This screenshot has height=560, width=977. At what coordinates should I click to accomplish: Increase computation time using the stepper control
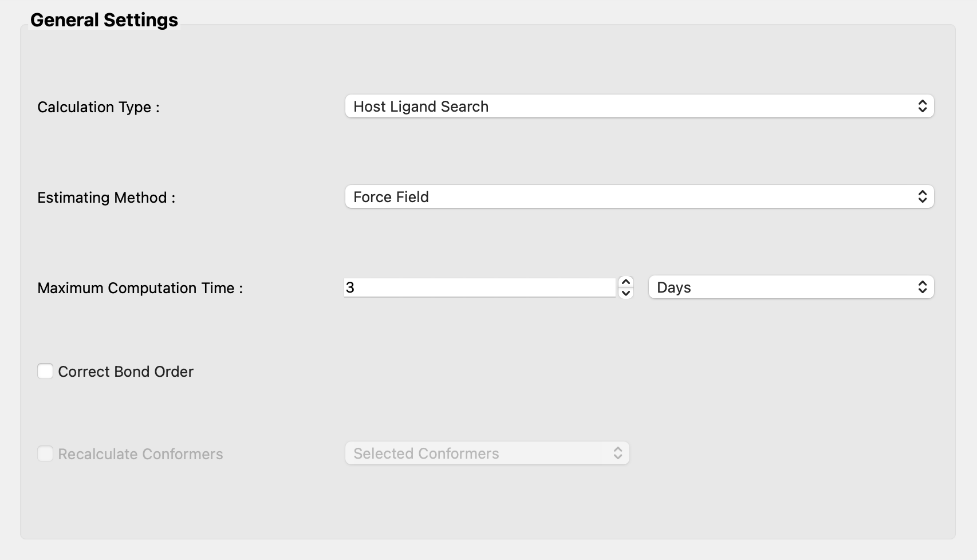(x=625, y=281)
